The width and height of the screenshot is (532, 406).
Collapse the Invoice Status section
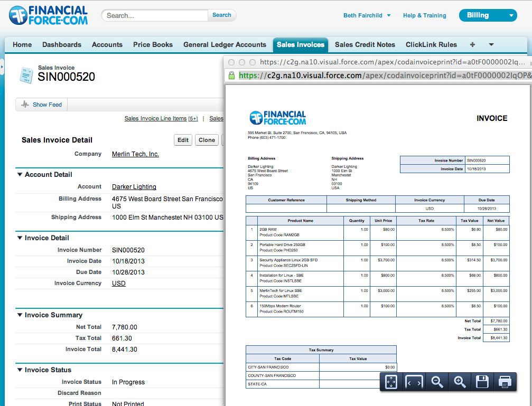(20, 370)
